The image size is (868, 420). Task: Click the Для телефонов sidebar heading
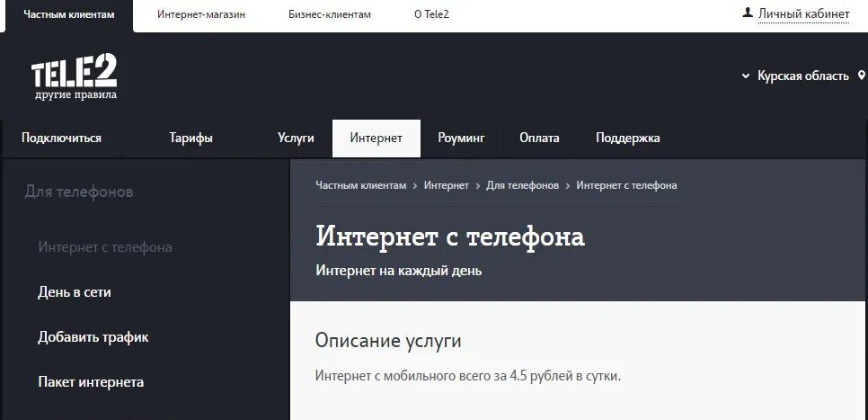click(79, 192)
